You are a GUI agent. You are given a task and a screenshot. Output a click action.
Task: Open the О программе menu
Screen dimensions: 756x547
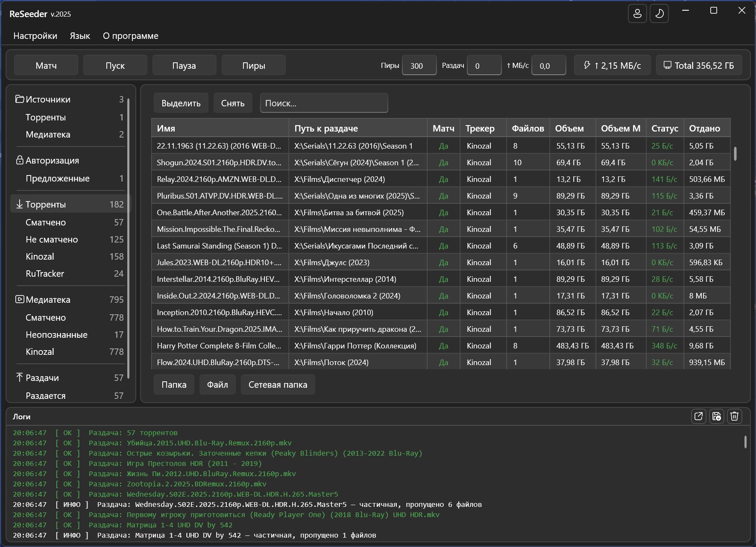tap(130, 36)
